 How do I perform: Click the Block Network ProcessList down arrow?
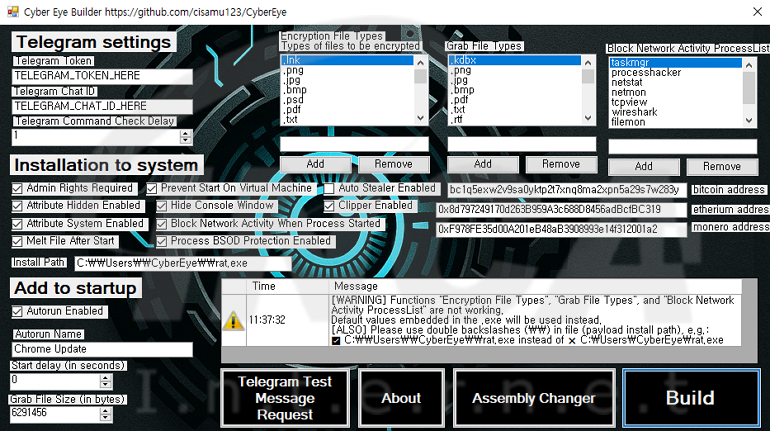click(748, 120)
